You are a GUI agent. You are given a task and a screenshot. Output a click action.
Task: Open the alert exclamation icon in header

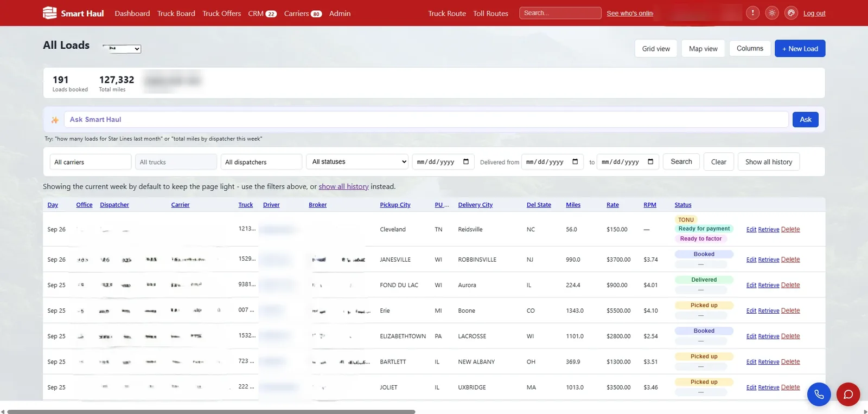pos(752,13)
